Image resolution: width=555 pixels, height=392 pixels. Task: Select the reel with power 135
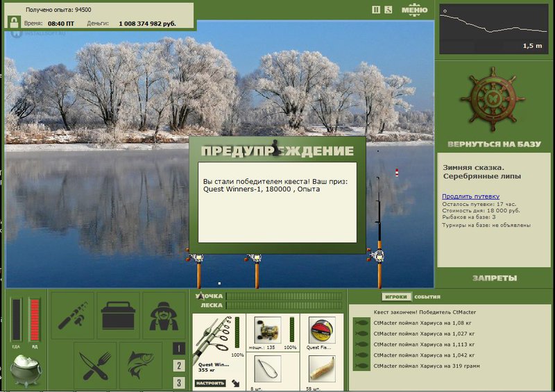pos(268,330)
